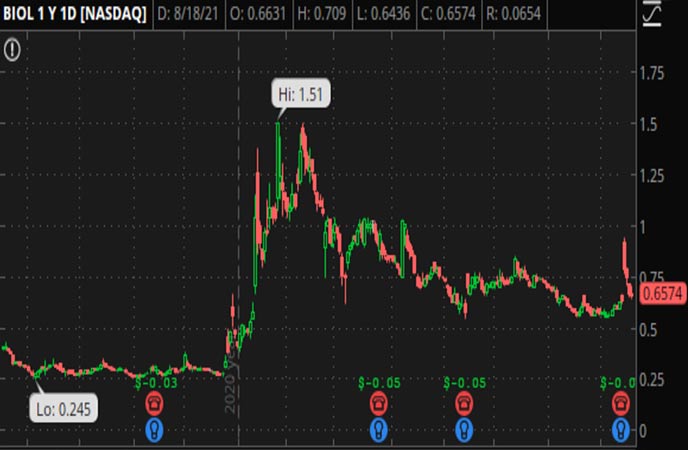
Task: Open the rightmost red phone event icon
Action: pos(621,403)
